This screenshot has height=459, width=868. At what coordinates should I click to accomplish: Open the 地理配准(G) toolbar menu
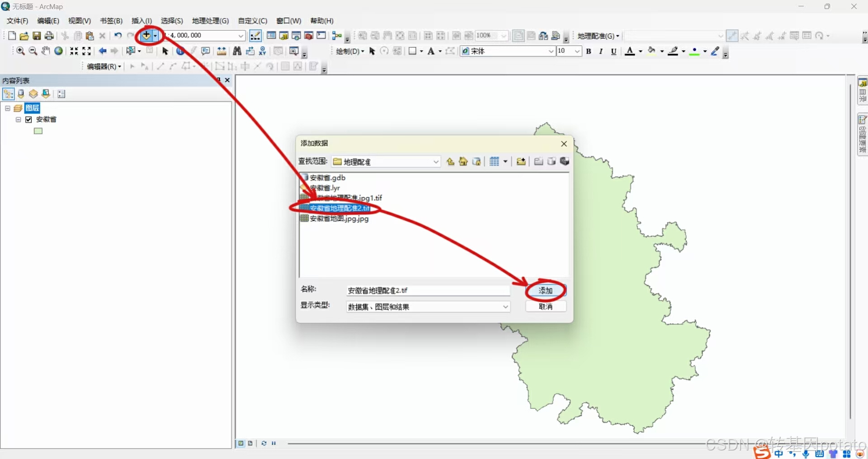click(598, 36)
